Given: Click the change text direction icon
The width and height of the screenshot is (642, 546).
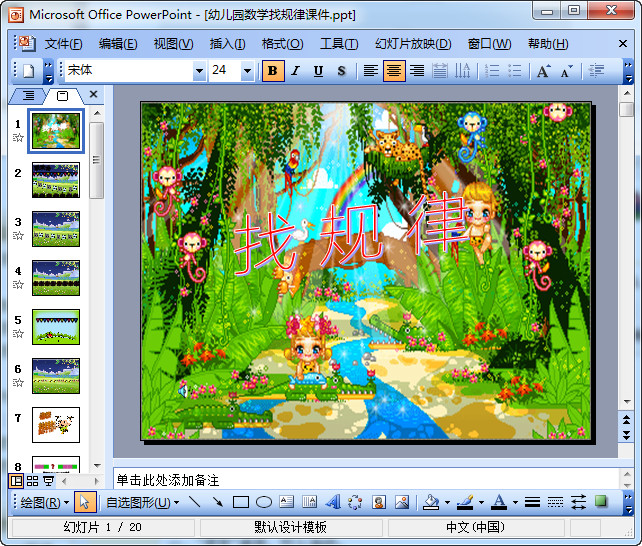Looking at the screenshot, I should (x=463, y=71).
